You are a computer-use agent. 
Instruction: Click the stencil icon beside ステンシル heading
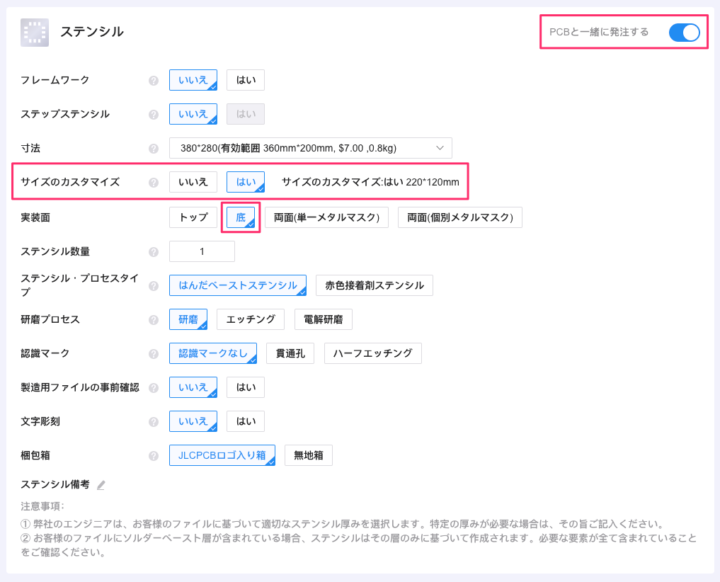pos(35,33)
